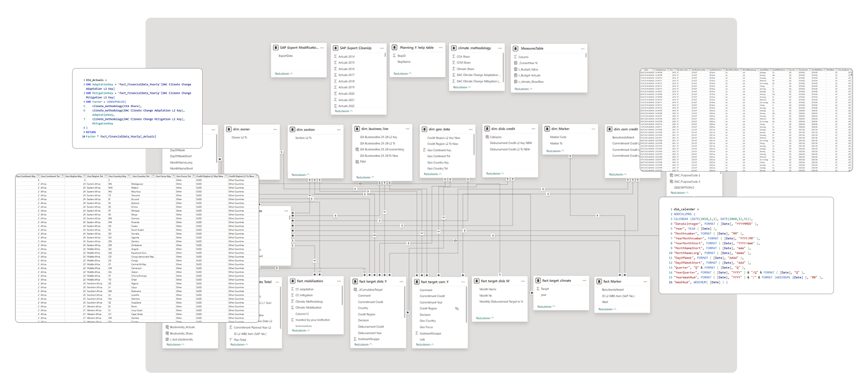Image resolution: width=868 pixels, height=386 pixels.
Task: Open more options for the climate_methodology table
Action: [x=500, y=48]
